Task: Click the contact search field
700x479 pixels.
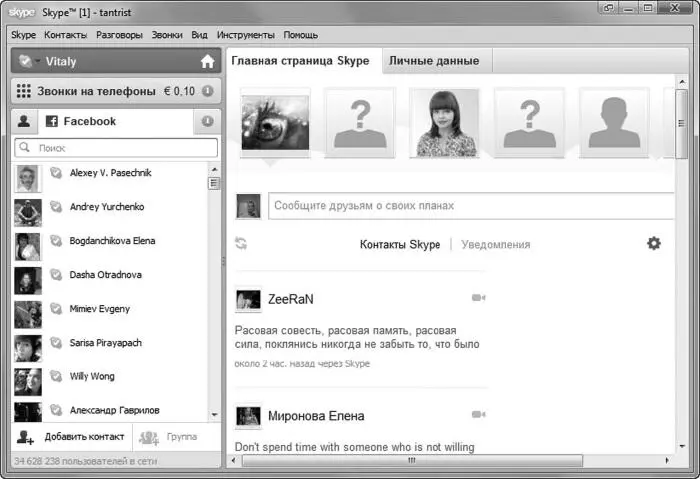Action: pyautogui.click(x=116, y=148)
